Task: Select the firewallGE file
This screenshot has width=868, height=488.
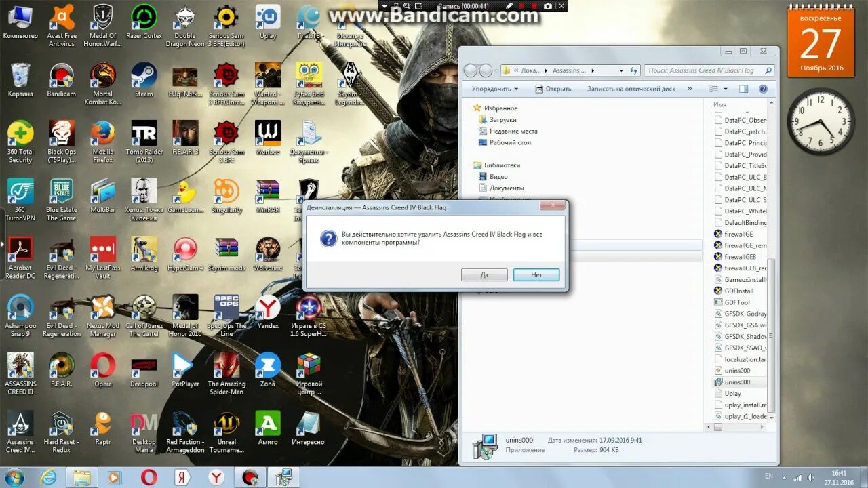Action: 734,234
